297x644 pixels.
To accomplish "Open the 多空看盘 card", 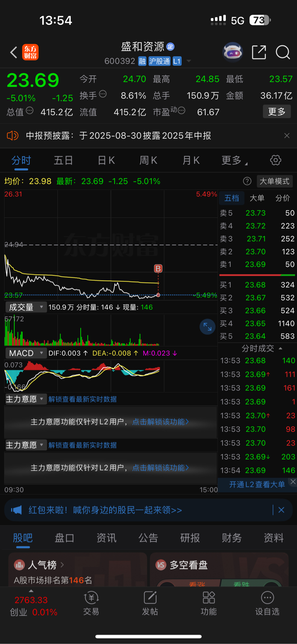I will click(219, 570).
